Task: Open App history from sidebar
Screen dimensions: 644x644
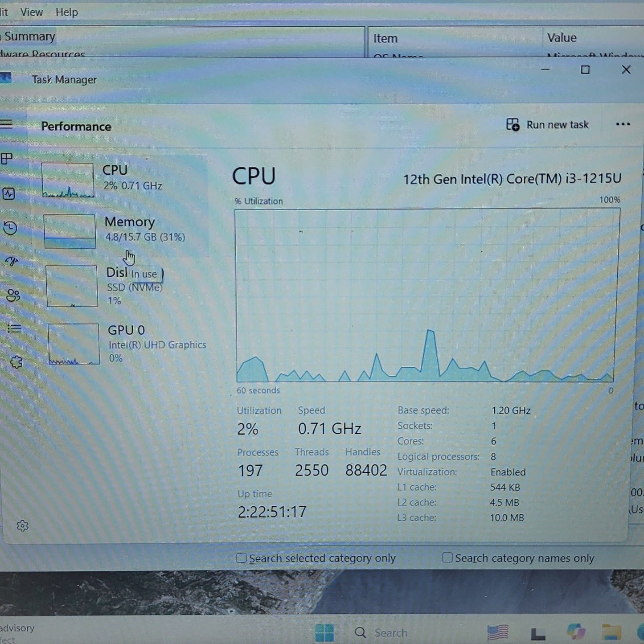Action: pos(10,228)
